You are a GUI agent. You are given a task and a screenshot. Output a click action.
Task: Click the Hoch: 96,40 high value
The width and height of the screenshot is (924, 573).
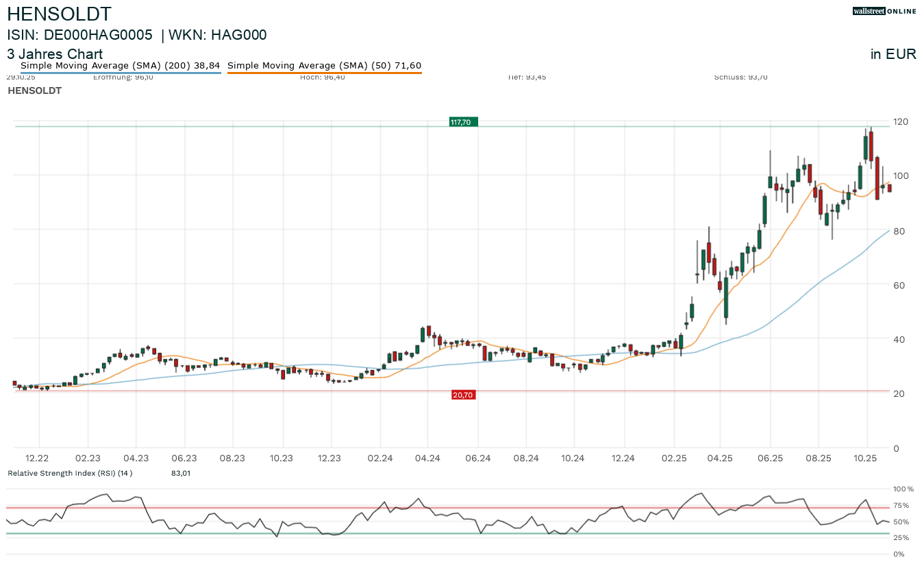tap(322, 77)
